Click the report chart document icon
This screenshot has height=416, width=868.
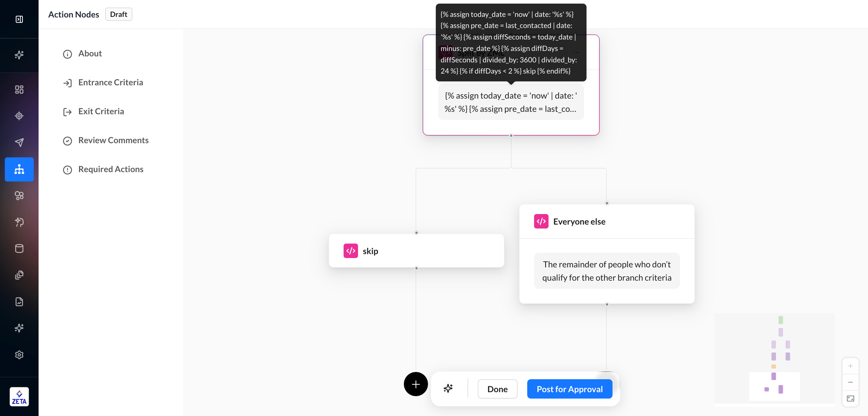point(19,302)
